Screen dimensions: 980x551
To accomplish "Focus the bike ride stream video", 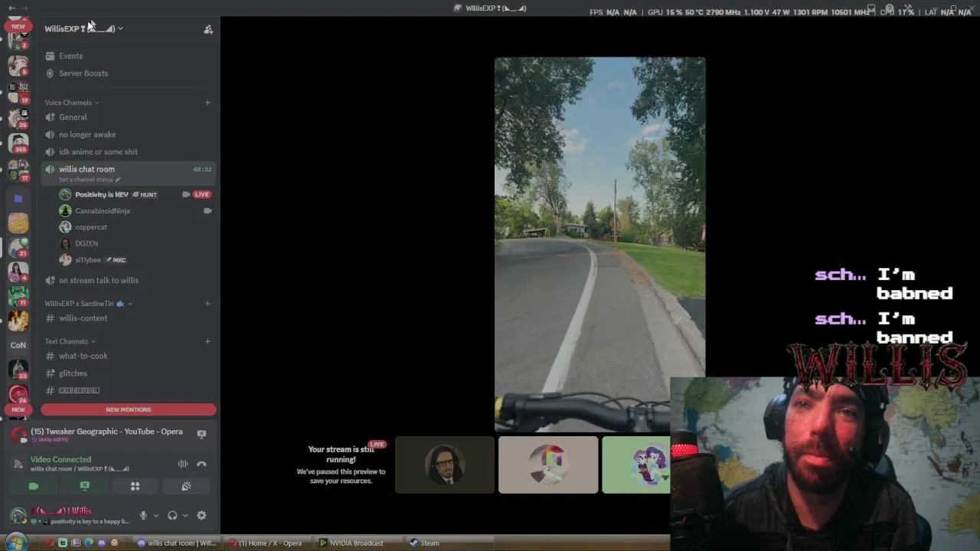I will 599,245.
